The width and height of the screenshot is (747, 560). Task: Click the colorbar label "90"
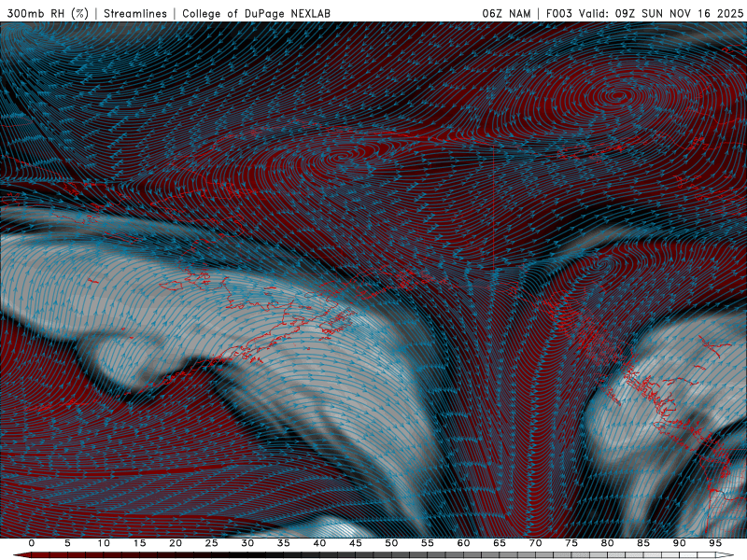click(679, 543)
